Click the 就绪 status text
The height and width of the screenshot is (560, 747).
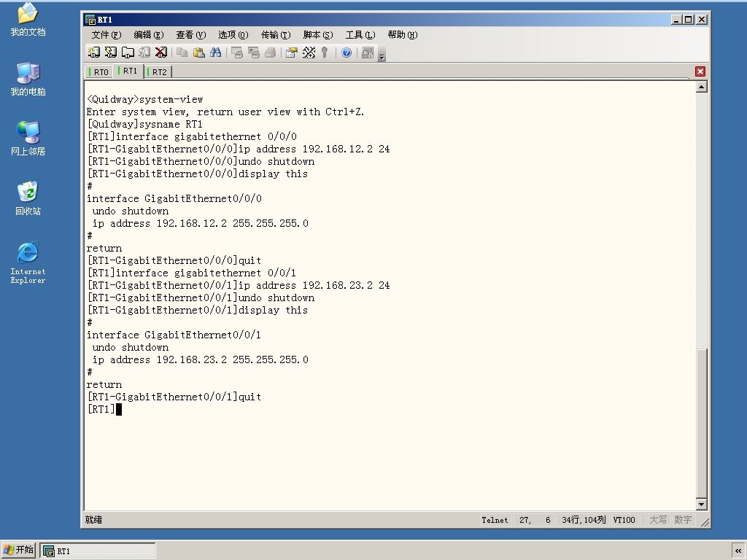93,519
